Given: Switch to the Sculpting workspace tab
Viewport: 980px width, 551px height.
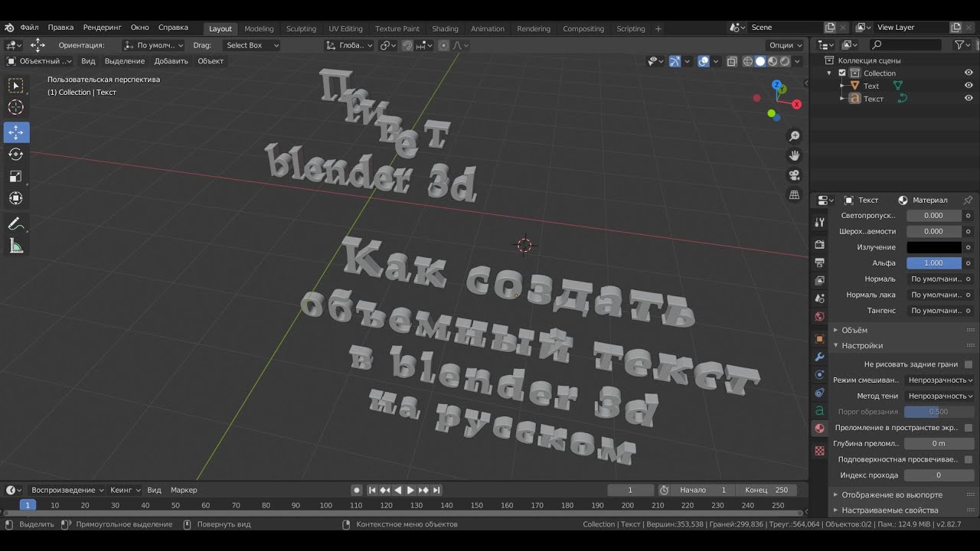Looking at the screenshot, I should [301, 28].
